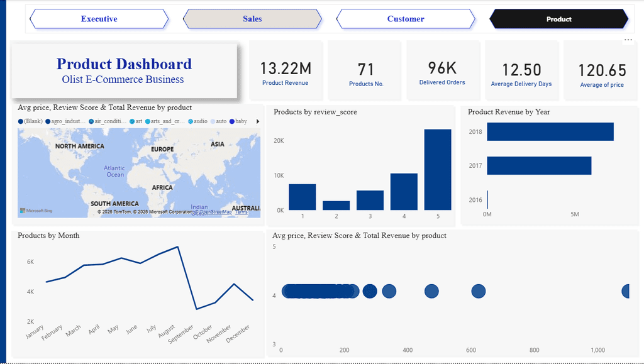Screen dimensions: 644x364
Task: Go to the Customer navigation button
Action: coord(406,19)
